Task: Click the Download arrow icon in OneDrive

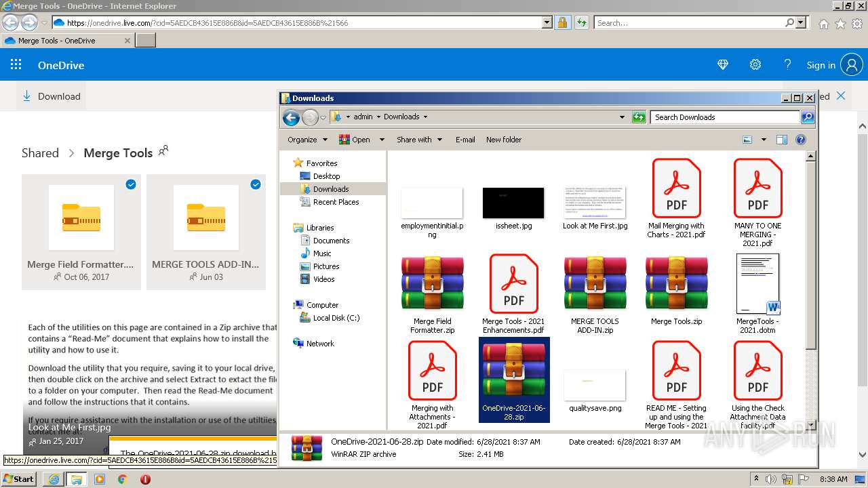Action: 27,96
